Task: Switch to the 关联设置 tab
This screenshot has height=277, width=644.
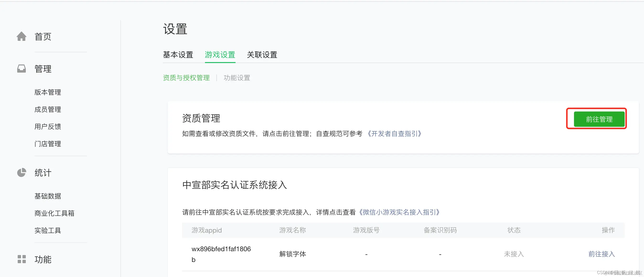Action: [x=262, y=55]
